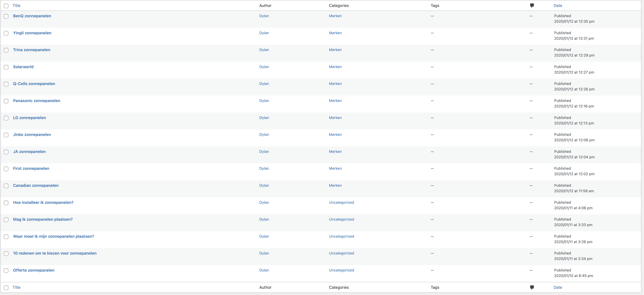The width and height of the screenshot is (644, 295).
Task: Open the Offerte zonnepanelen post
Action: (x=34, y=270)
